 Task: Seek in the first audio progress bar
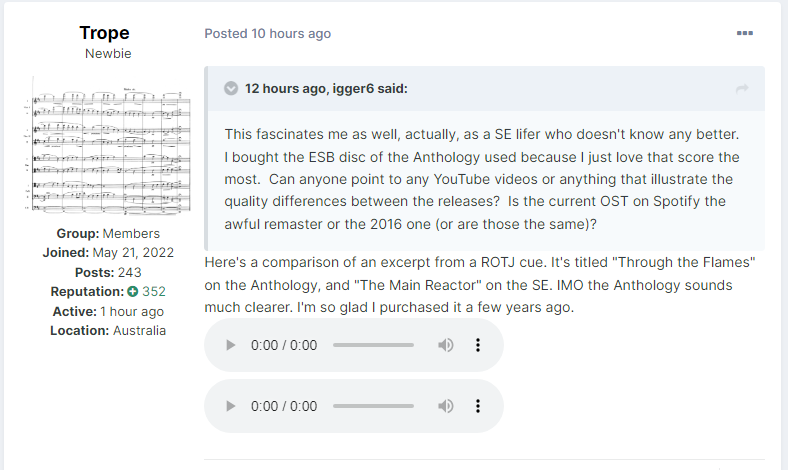373,345
